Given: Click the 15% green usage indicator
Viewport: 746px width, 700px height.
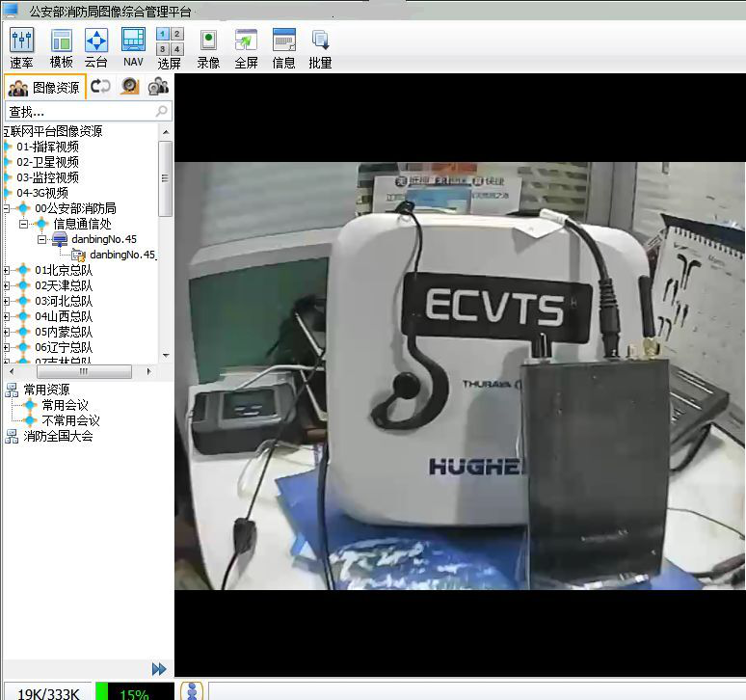Looking at the screenshot, I should (134, 693).
